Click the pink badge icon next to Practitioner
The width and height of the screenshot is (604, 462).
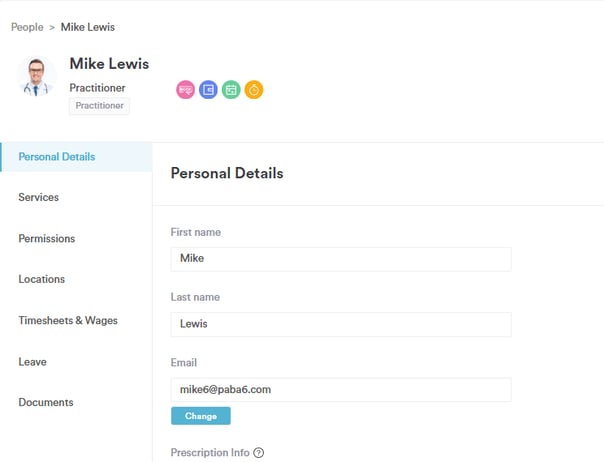coord(185,90)
